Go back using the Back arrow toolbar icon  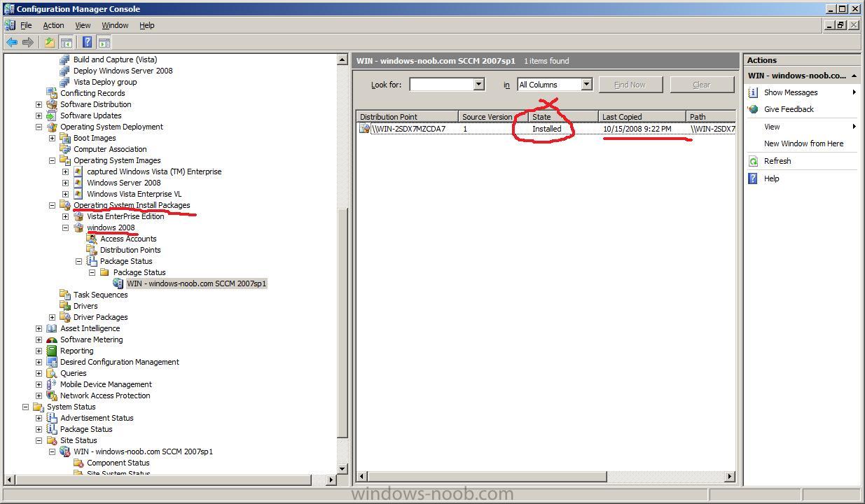coord(12,43)
